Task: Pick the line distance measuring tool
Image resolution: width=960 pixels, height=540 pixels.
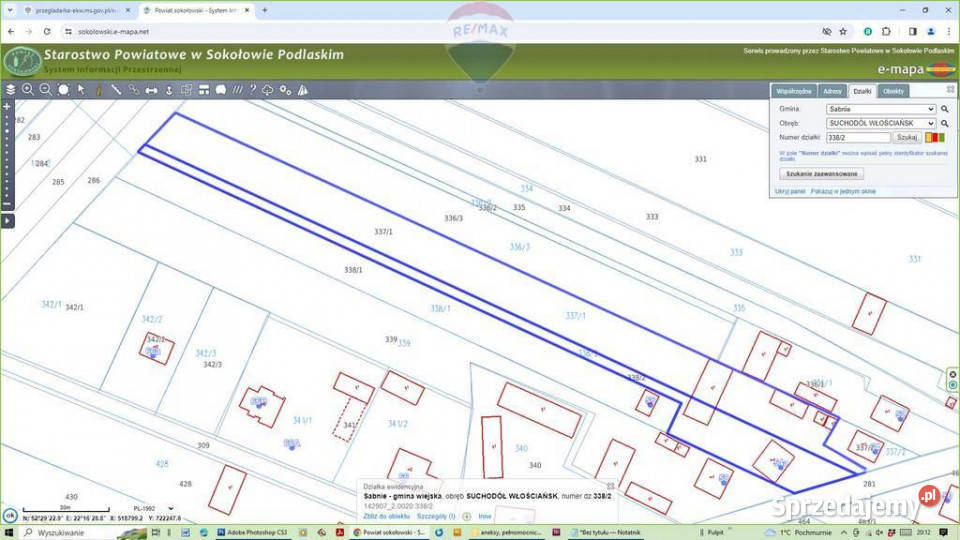Action: (x=116, y=89)
